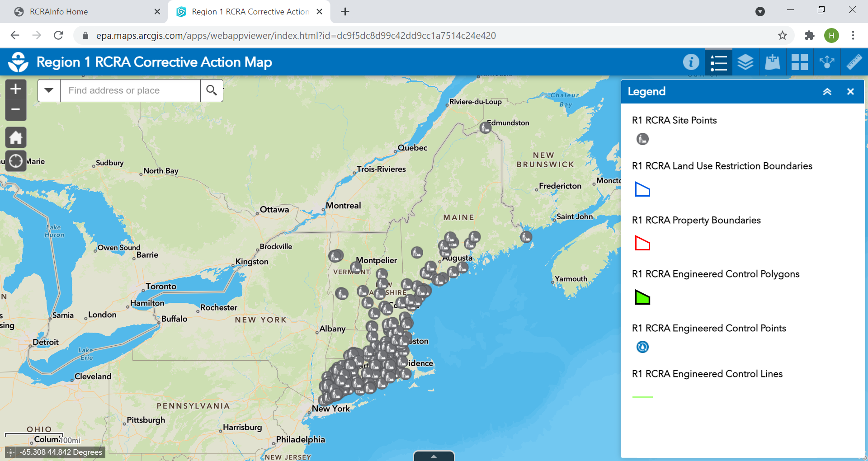Viewport: 868px width, 461px height.
Task: Select the Measurement ruler tool
Action: pyautogui.click(x=854, y=62)
